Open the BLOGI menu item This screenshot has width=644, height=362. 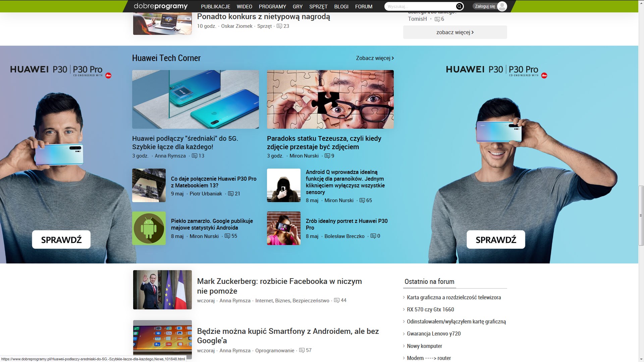341,6
